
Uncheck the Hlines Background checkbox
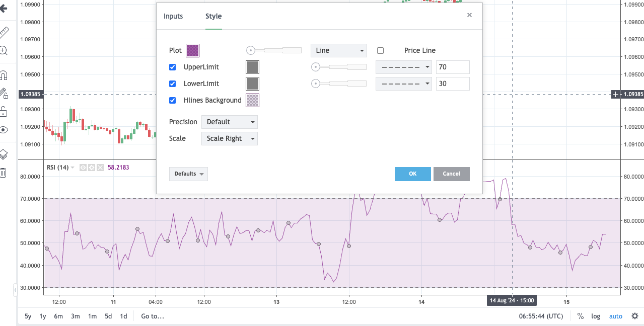pos(173,100)
